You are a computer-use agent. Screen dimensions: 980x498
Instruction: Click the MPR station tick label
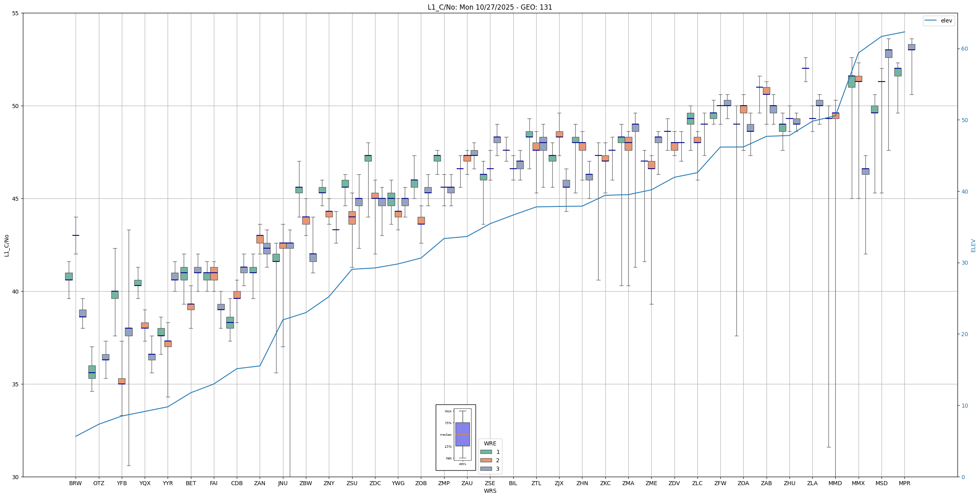click(x=904, y=483)
